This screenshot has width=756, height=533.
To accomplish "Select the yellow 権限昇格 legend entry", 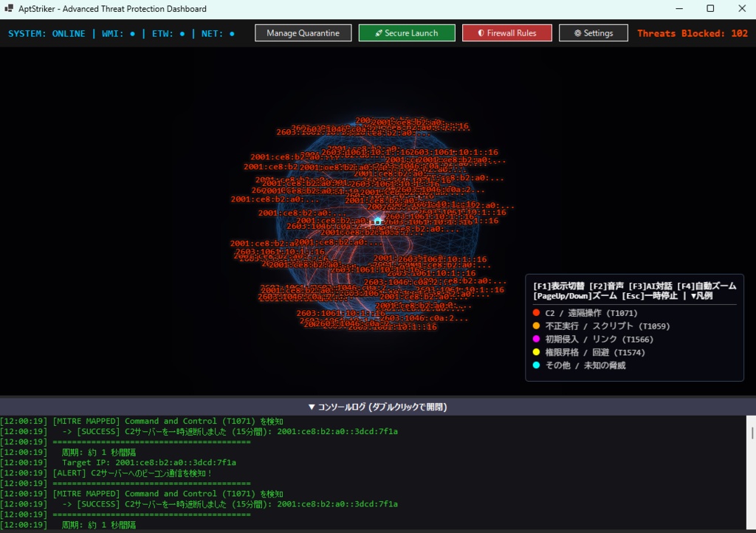I will coord(588,352).
